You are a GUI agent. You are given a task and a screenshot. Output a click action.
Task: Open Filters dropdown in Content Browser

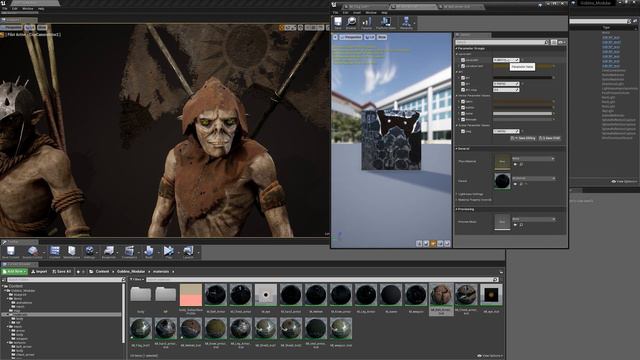137,280
